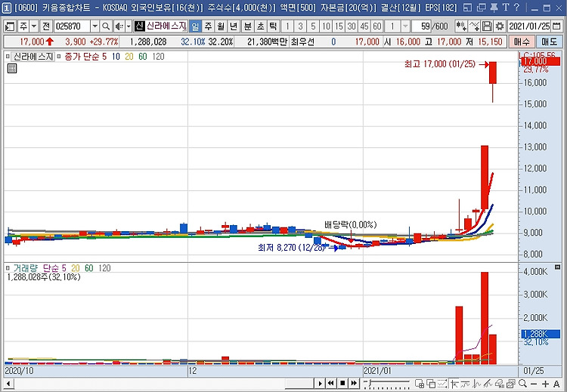This screenshot has height=392, width=567.
Task: Click the duplicate window icon in title bar
Action: [x=481, y=8]
